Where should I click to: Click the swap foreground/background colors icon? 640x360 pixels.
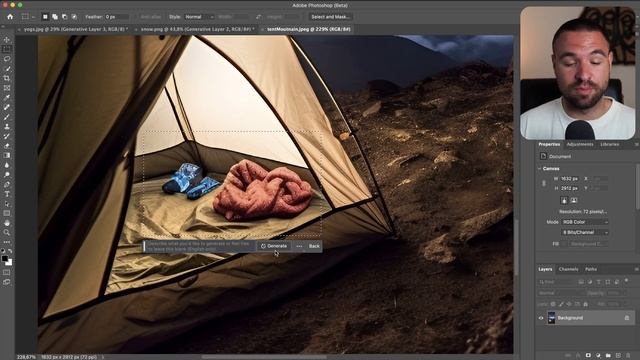coord(10,251)
